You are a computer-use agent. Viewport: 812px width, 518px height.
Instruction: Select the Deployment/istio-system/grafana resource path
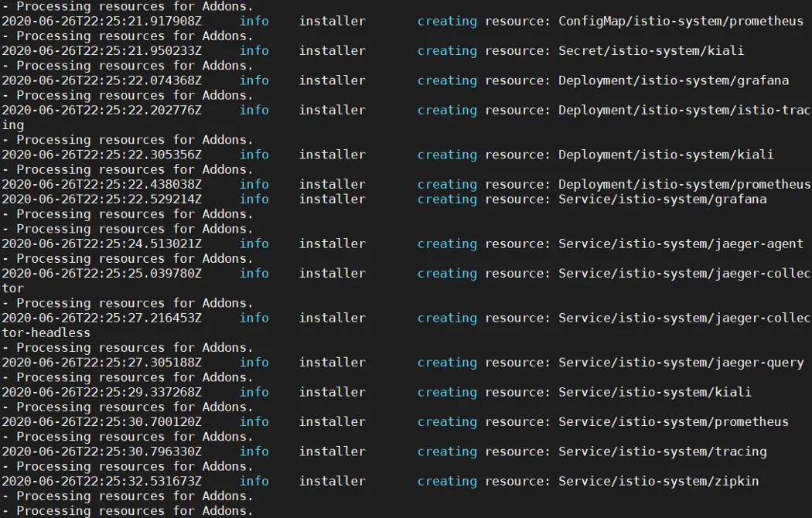tap(673, 80)
